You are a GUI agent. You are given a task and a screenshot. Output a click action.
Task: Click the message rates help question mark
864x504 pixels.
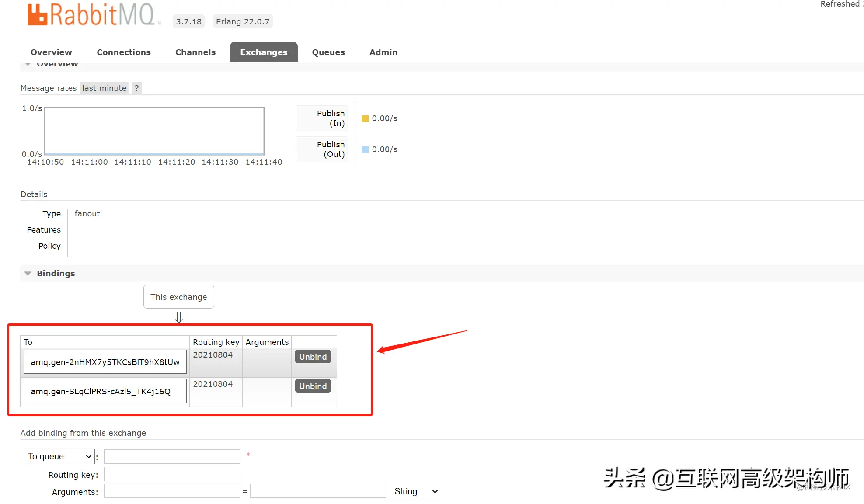[x=137, y=88]
